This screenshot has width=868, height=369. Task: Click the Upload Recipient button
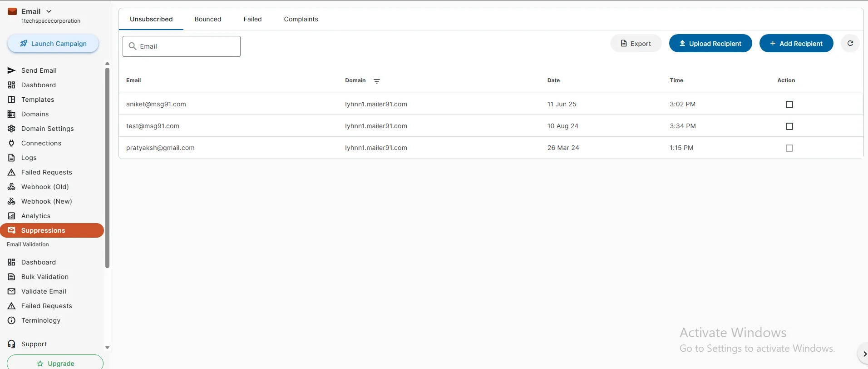(710, 44)
